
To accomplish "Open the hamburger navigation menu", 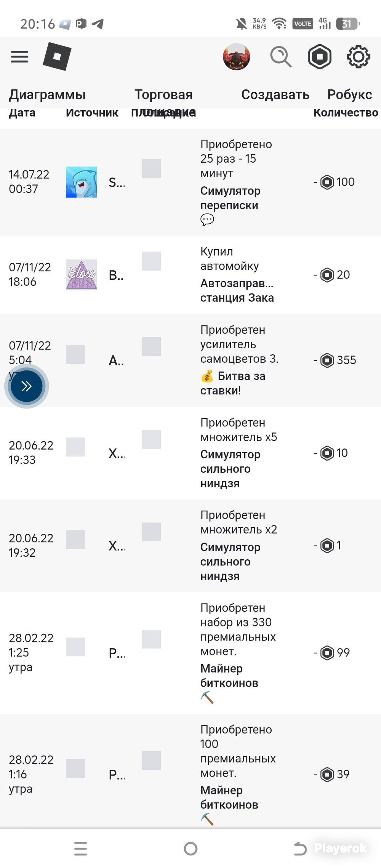I will [19, 56].
